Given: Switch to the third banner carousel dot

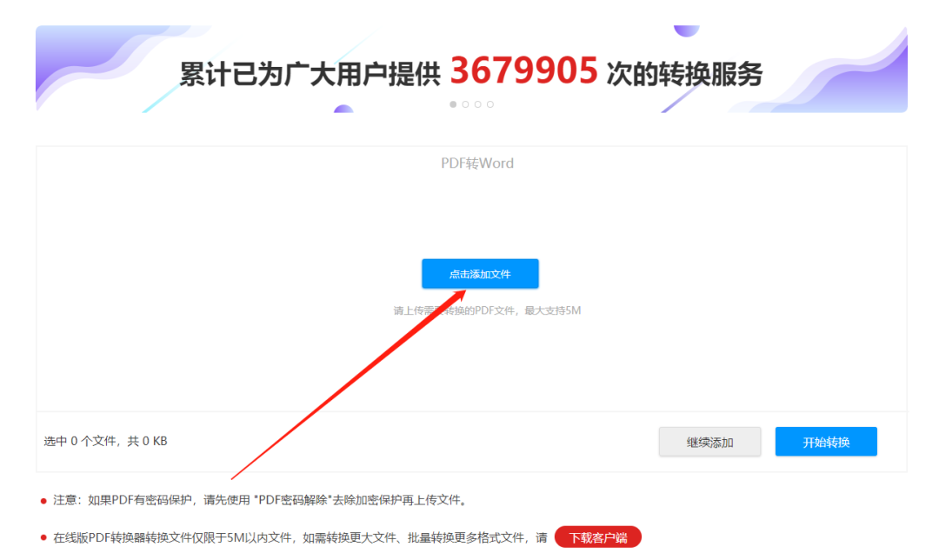Looking at the screenshot, I should [478, 104].
